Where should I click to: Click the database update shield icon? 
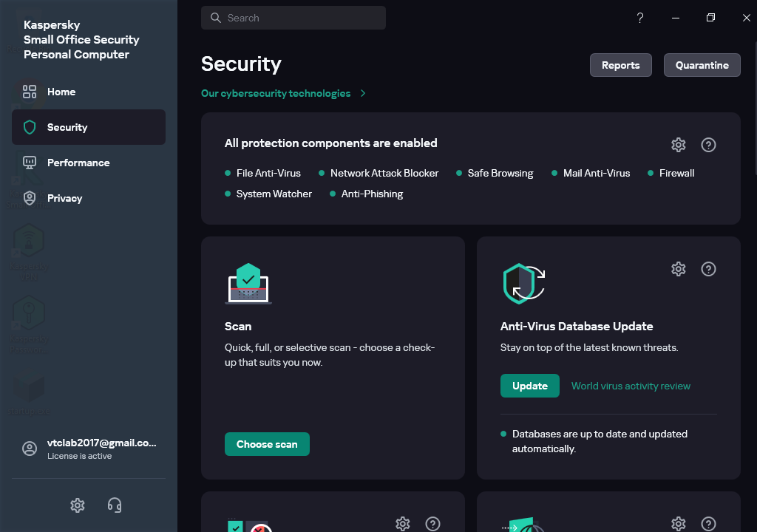(523, 283)
